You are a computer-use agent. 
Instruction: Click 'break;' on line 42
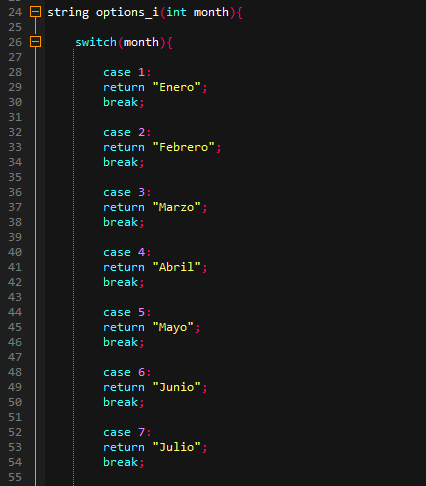(124, 282)
